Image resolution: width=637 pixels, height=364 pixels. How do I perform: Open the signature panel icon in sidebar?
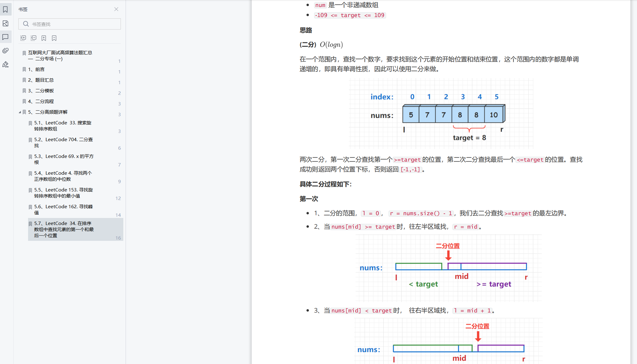[5, 64]
